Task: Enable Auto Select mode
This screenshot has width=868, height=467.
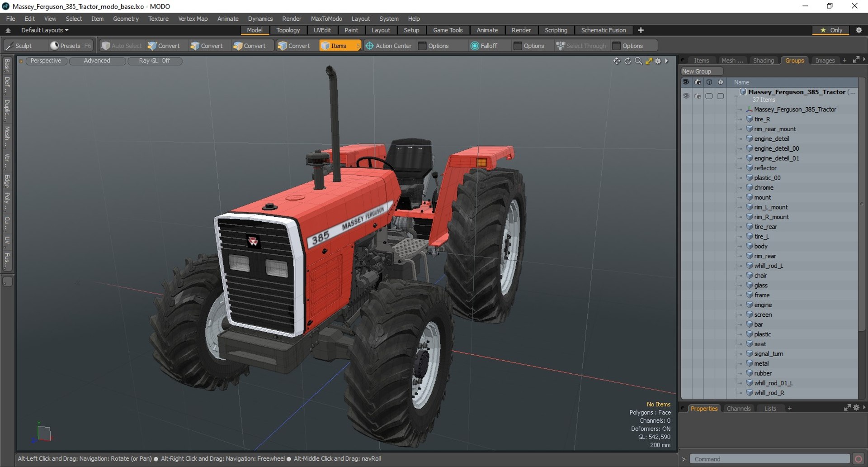Action: point(121,46)
